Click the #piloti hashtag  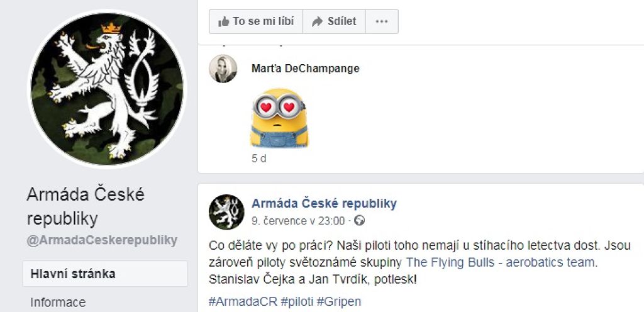coord(297,301)
